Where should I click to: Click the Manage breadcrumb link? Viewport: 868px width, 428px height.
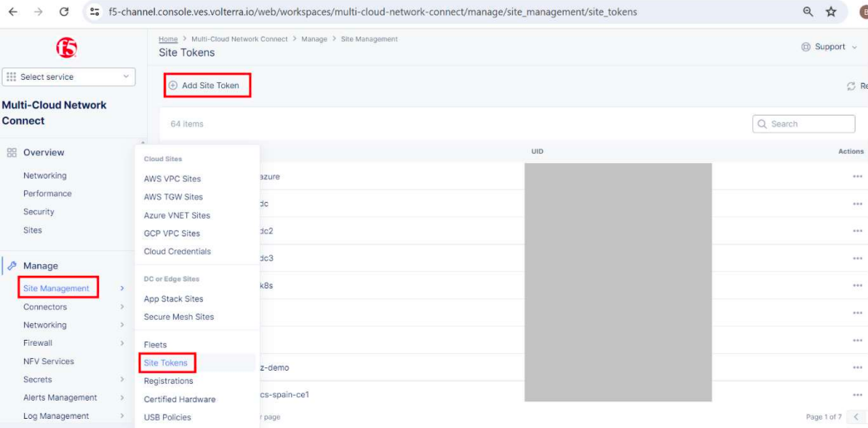tap(314, 39)
